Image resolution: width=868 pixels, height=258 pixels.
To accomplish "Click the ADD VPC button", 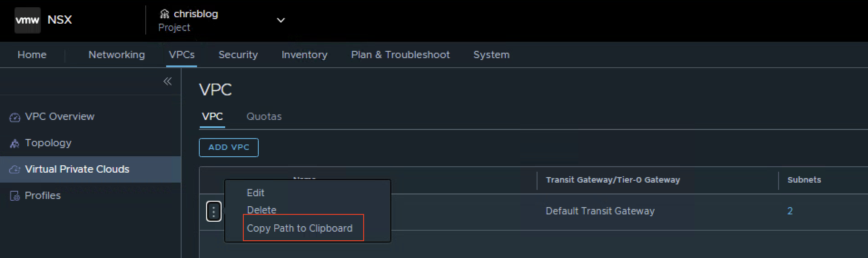I will click(x=229, y=148).
